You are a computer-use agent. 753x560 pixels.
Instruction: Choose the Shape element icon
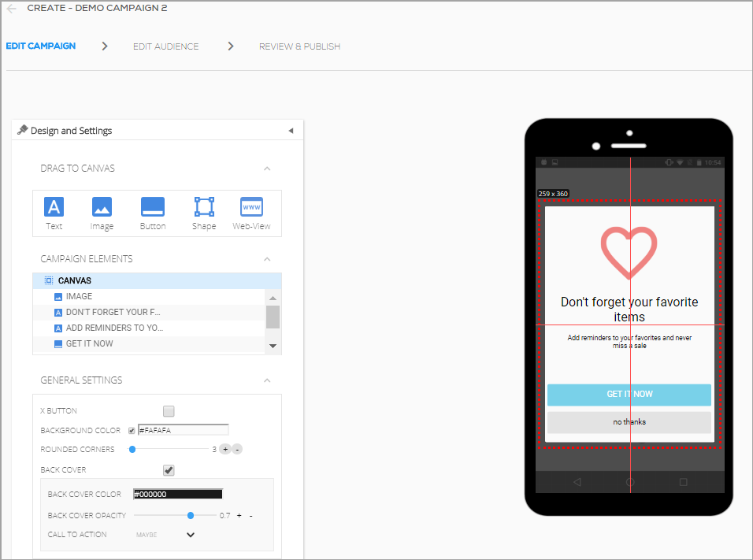(x=204, y=207)
